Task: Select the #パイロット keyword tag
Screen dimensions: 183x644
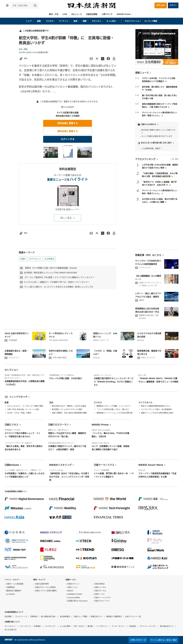Action: pos(35,259)
